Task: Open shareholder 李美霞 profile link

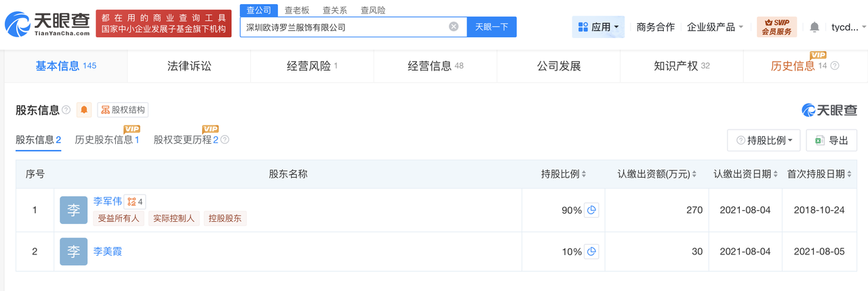Action: (x=108, y=252)
